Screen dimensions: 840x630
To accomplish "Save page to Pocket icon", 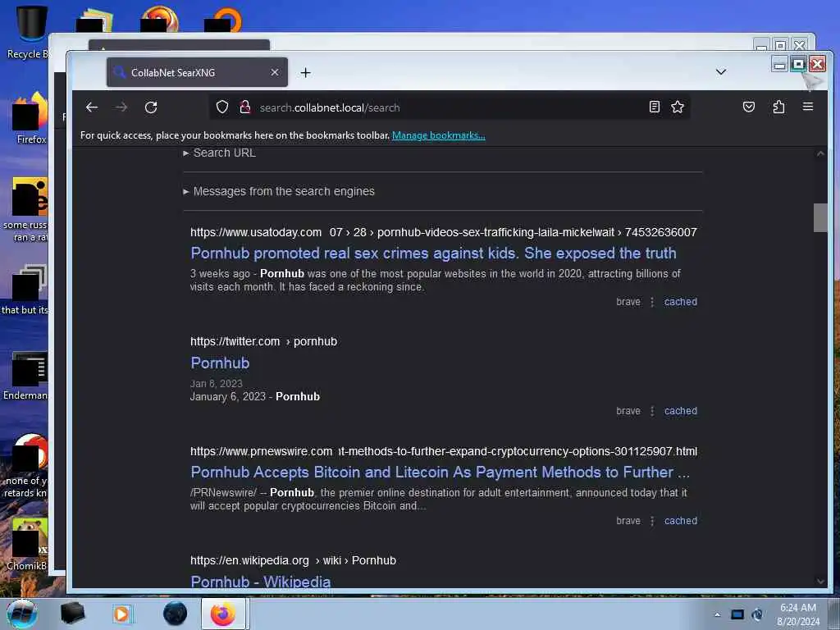I will pos(749,107).
